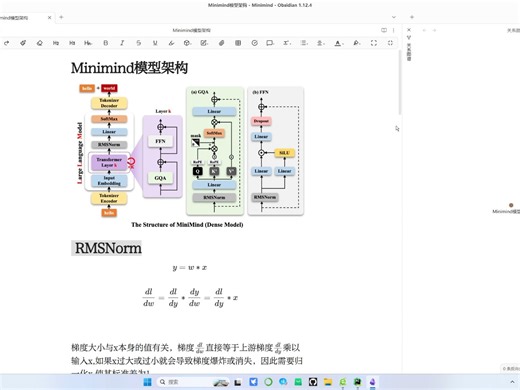Open the green e browser in taskbar
The height and width of the screenshot is (390, 520).
343,382
